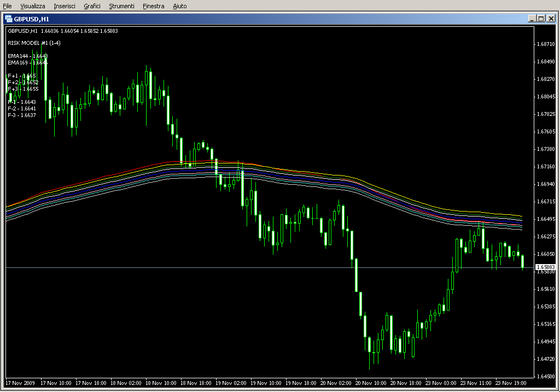Close the GBPUSD,H1 chart window
The image size is (560, 392).
coord(551,19)
